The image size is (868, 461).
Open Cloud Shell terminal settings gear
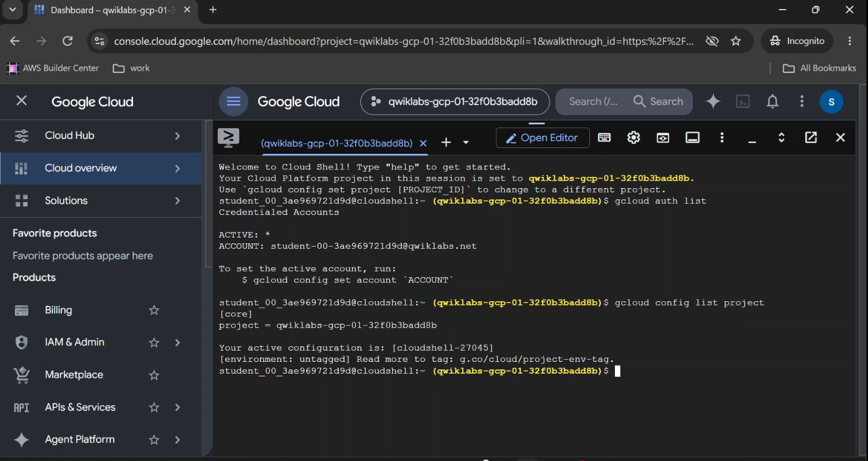[x=634, y=138]
